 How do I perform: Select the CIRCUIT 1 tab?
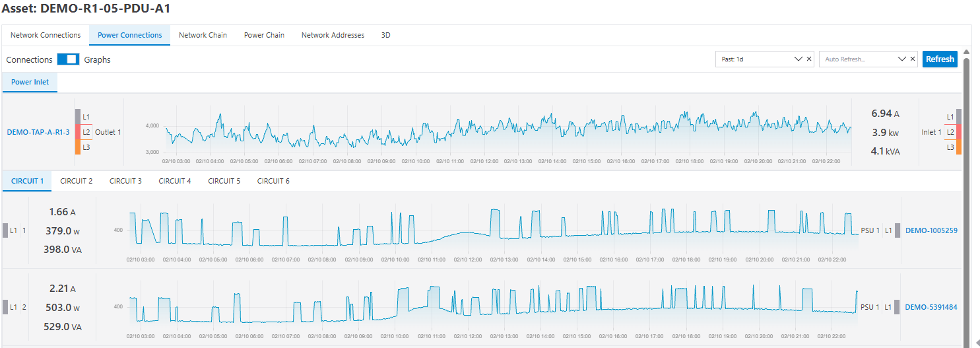click(27, 180)
